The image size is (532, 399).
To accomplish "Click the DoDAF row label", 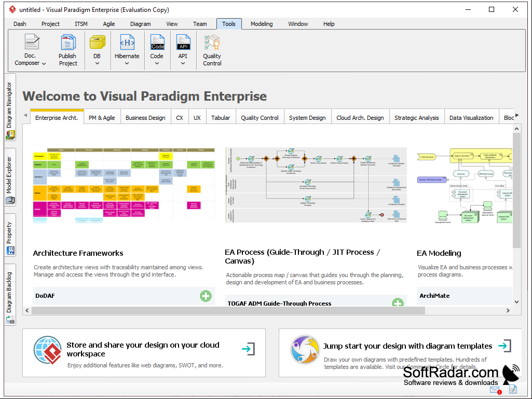I will click(x=45, y=296).
